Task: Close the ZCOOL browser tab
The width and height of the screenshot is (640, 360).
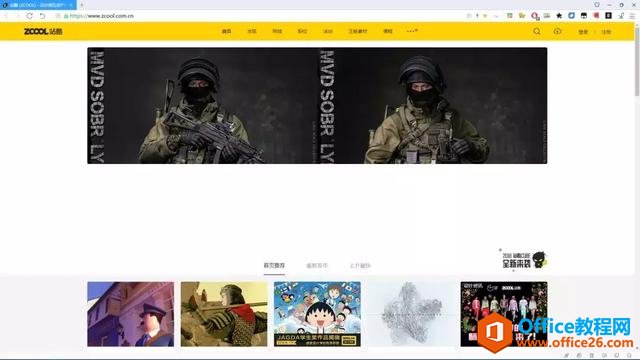Action: (71, 5)
